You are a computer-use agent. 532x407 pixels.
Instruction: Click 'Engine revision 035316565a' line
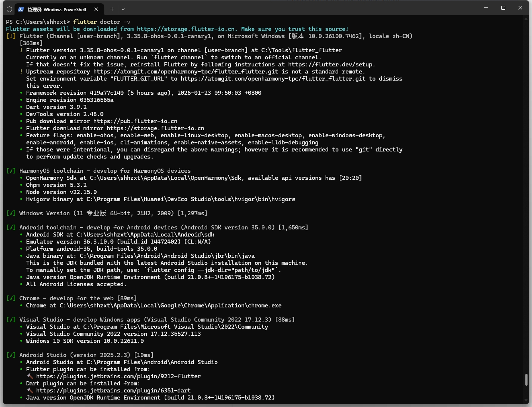pyautogui.click(x=70, y=100)
